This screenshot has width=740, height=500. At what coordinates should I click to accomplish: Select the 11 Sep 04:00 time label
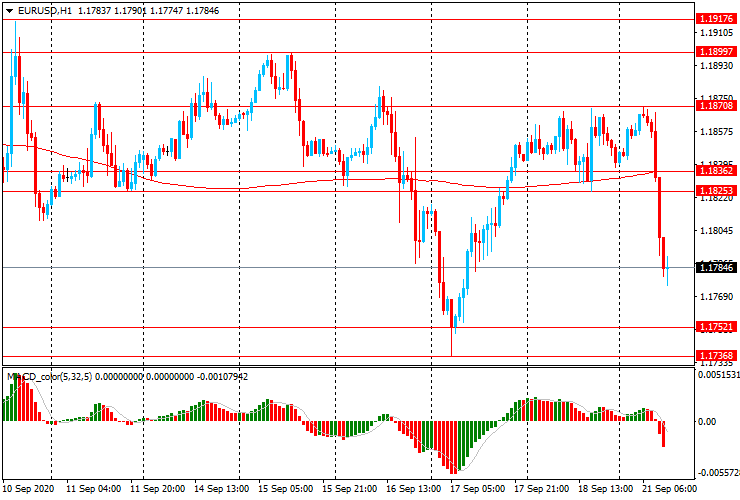coord(93,489)
